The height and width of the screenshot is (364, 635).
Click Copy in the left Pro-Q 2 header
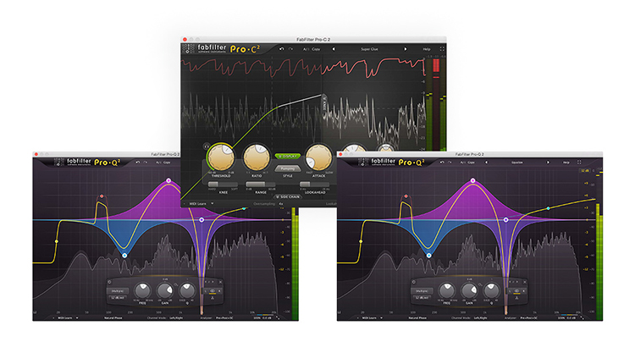click(167, 163)
